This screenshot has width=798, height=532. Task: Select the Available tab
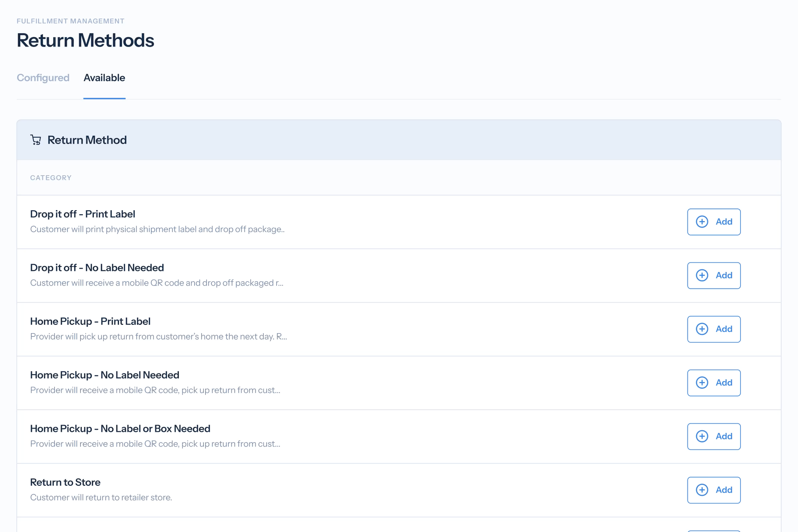point(104,78)
